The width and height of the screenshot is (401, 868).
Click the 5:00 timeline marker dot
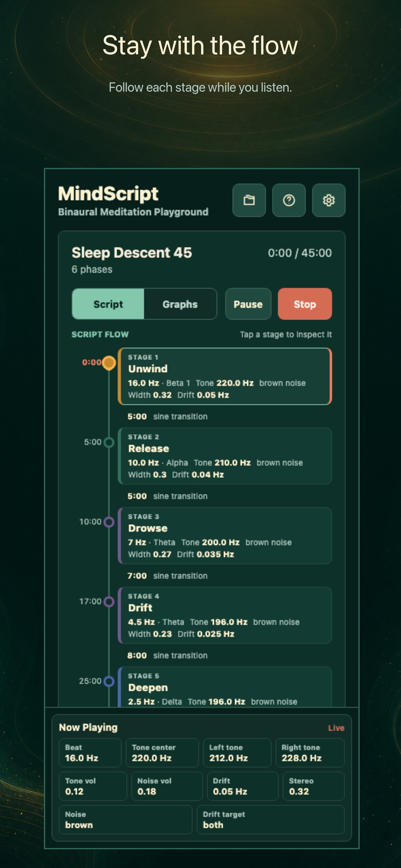point(109,442)
